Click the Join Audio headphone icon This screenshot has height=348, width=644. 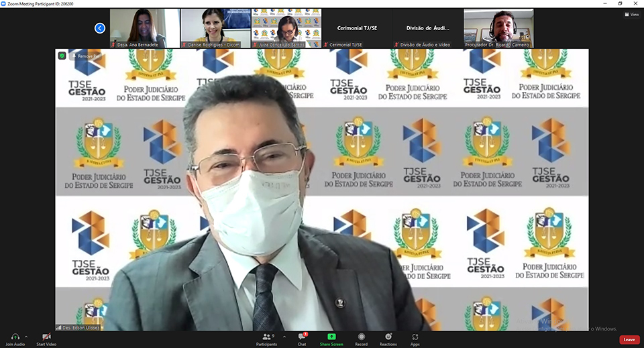click(15, 337)
